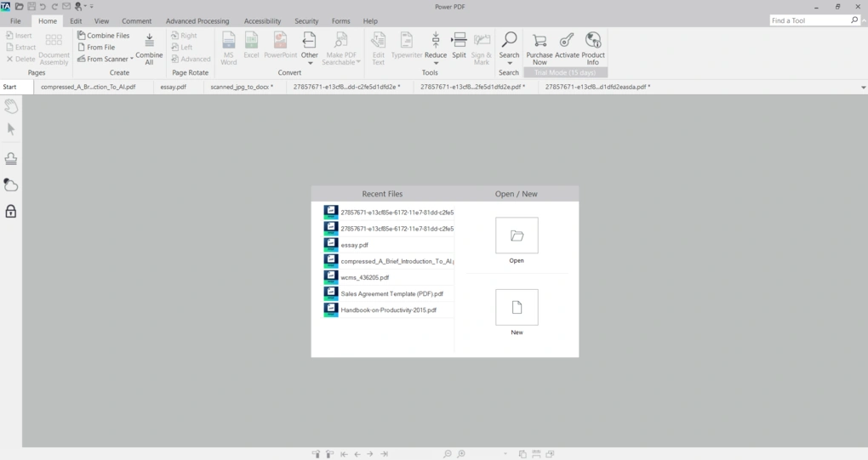The width and height of the screenshot is (868, 460).
Task: Go to first page using bottom navigation
Action: (x=345, y=454)
